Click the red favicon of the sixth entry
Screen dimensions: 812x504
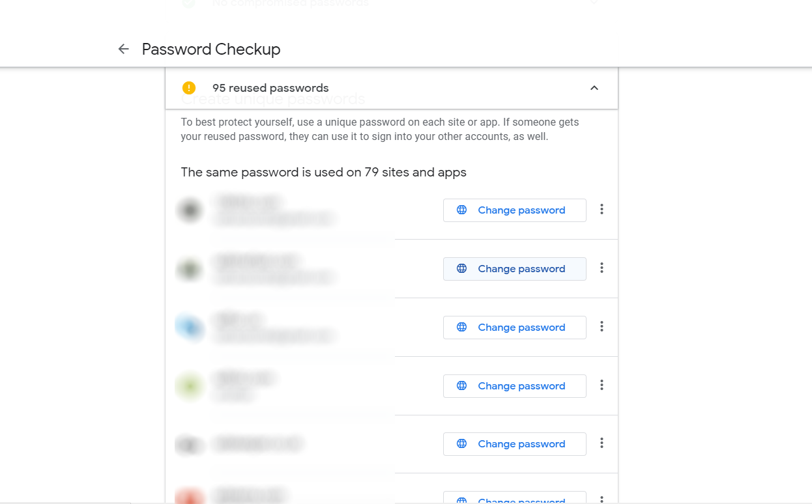tap(190, 497)
